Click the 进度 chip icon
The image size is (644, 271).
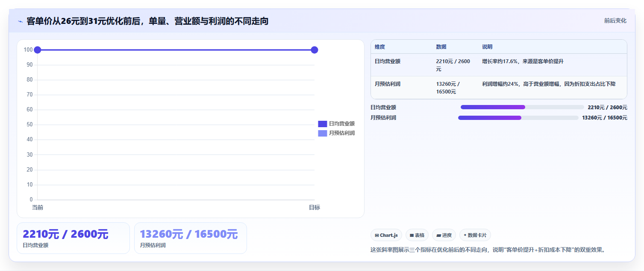click(438, 235)
